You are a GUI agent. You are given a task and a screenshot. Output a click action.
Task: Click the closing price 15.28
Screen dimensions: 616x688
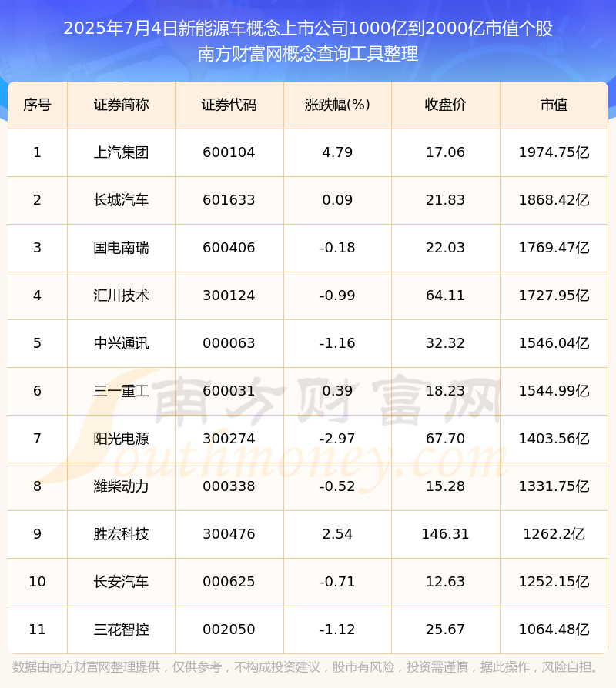445,486
